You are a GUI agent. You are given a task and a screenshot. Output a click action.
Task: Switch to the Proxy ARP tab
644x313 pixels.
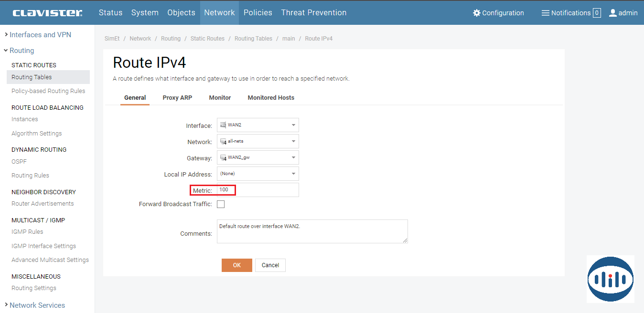177,97
